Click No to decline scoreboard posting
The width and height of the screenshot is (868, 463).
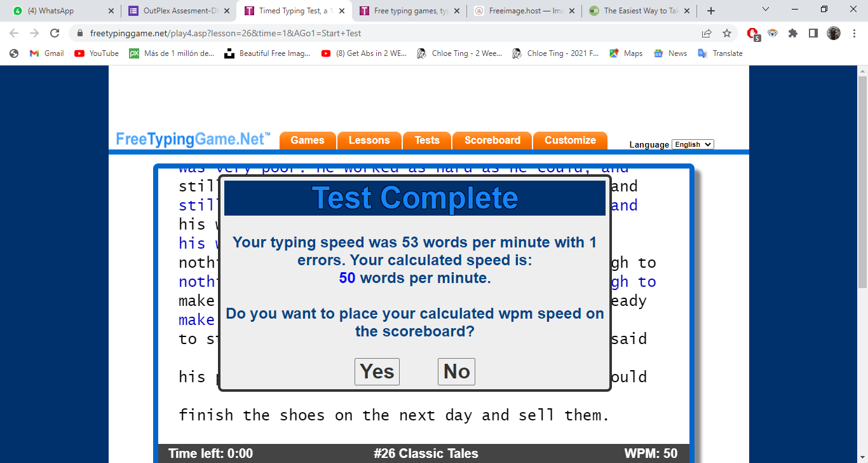tap(456, 371)
